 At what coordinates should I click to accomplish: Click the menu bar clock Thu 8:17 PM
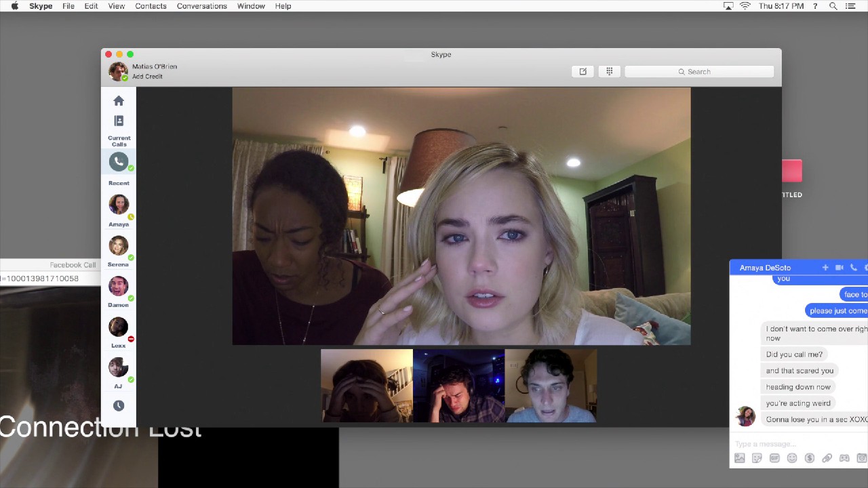pos(781,6)
